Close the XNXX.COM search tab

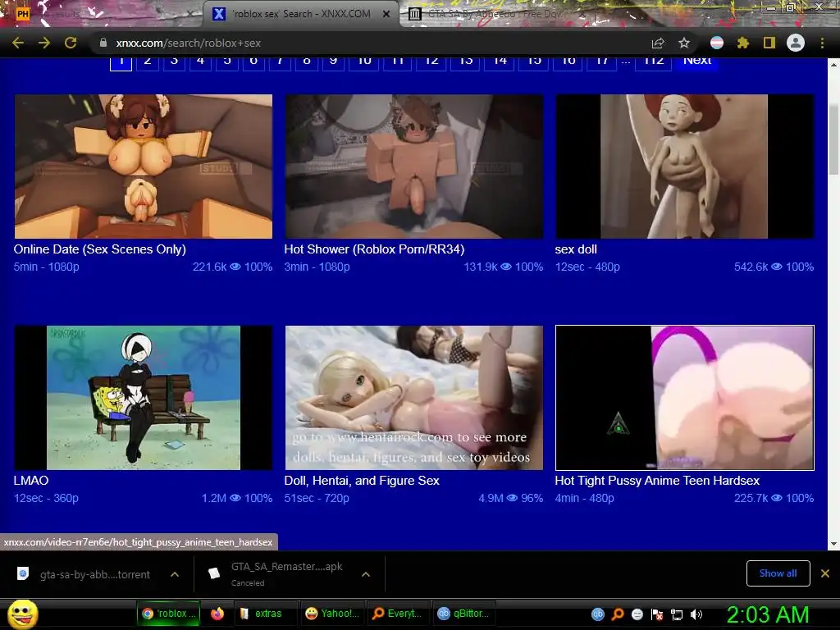[x=386, y=15]
